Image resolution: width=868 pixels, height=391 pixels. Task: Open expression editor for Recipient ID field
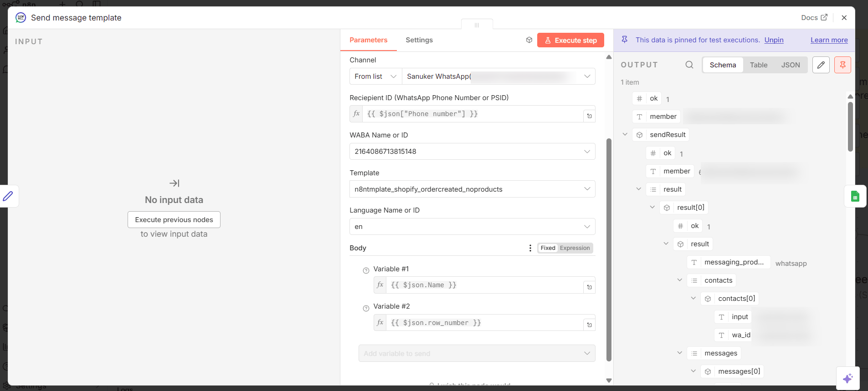pos(589,116)
